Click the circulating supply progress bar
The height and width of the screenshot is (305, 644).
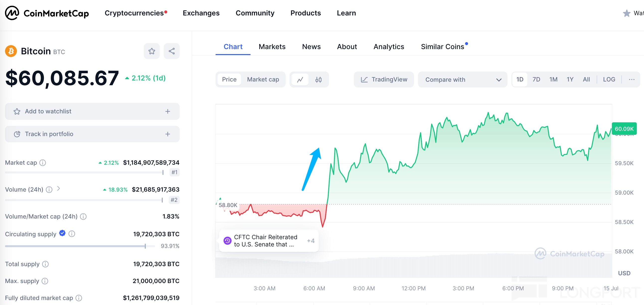[80, 246]
